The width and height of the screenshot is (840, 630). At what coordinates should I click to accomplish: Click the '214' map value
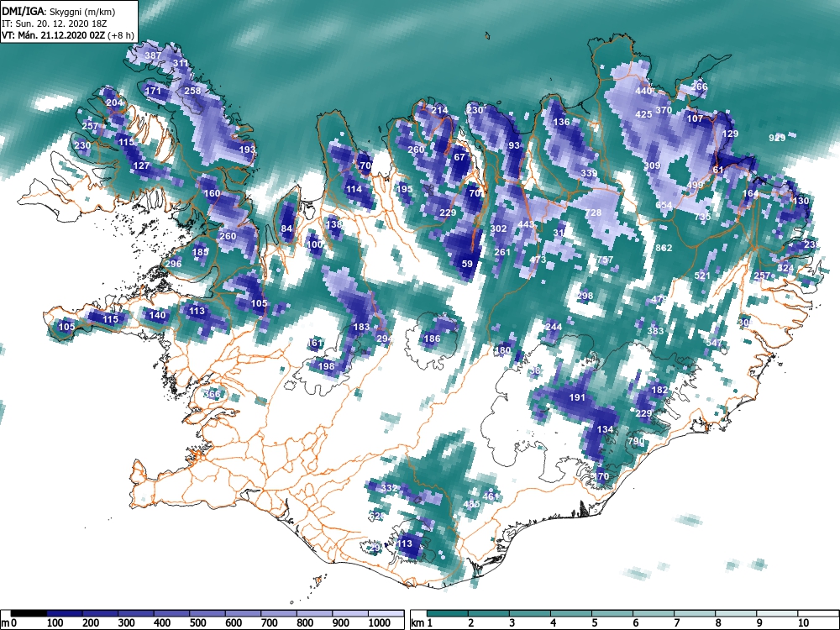tap(439, 110)
